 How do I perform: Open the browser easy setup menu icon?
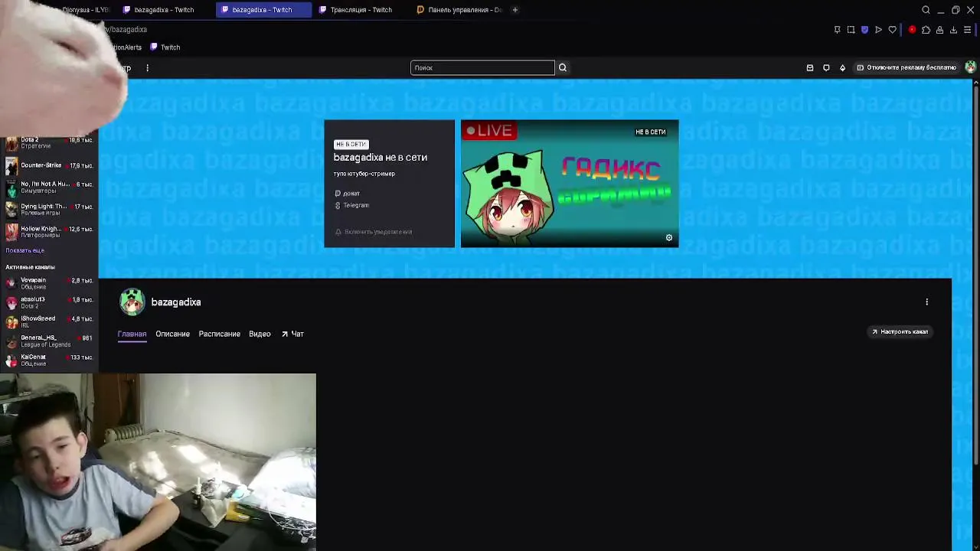click(968, 30)
